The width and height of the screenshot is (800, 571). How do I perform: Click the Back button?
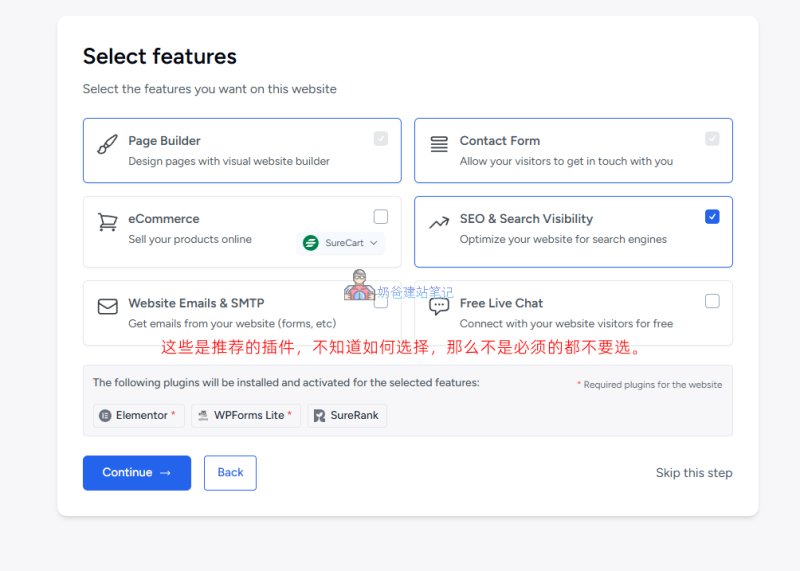click(230, 473)
